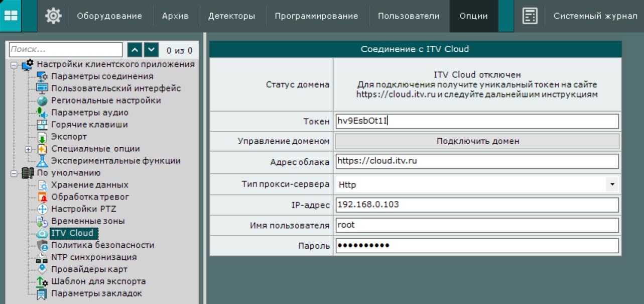This screenshot has width=644, height=304.
Task: Collapse Настройки клиентского приложения section
Action: [x=14, y=65]
